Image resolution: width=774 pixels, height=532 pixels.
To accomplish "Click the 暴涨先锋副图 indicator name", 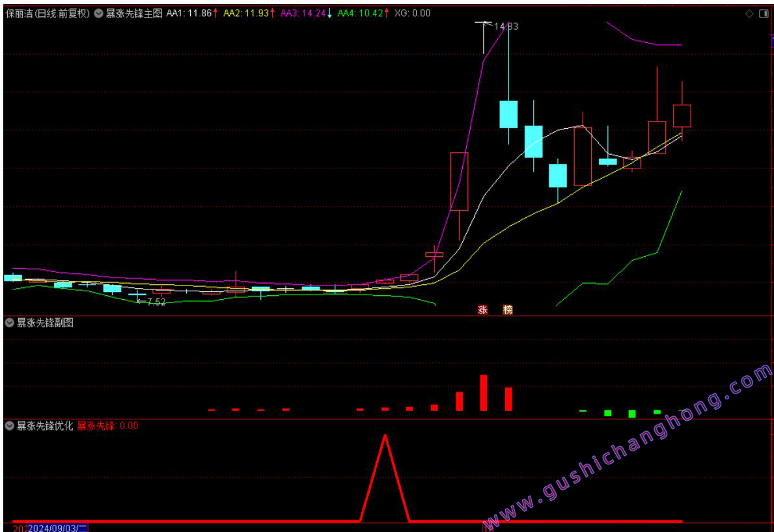I will 46,323.
